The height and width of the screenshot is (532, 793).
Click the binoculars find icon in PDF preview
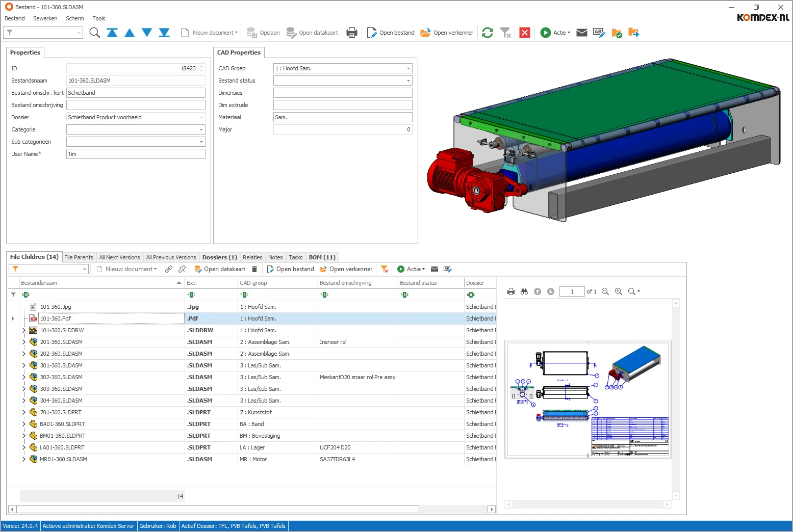(524, 291)
